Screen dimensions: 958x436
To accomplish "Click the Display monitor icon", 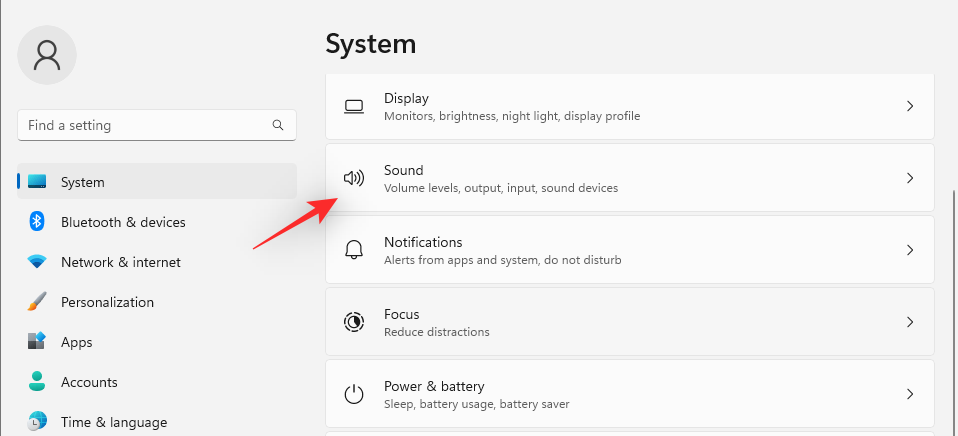I will 353,106.
